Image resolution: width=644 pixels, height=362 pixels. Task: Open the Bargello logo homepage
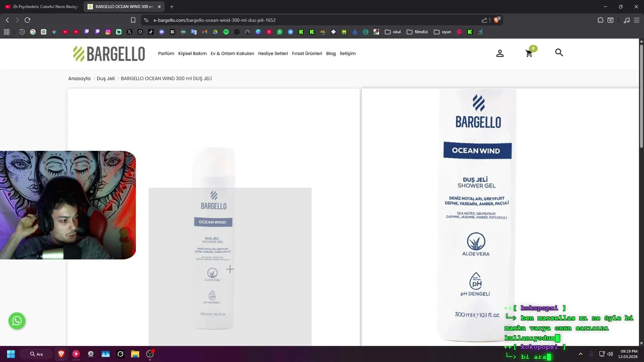coord(109,53)
